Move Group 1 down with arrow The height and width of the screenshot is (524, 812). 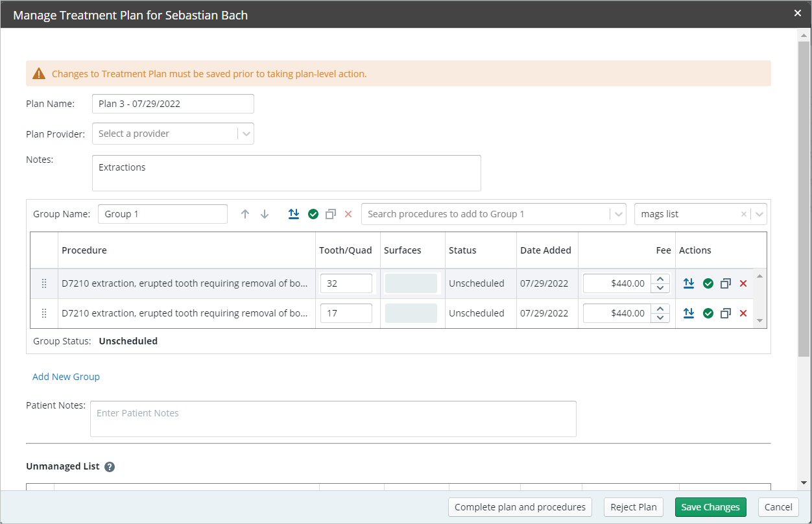pos(265,214)
